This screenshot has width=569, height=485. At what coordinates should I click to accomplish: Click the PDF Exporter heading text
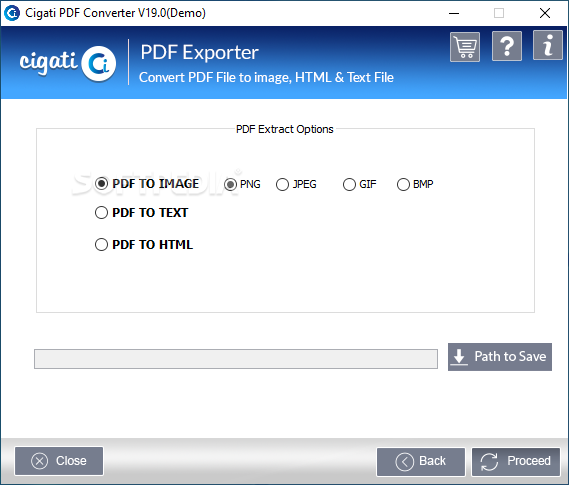point(200,52)
